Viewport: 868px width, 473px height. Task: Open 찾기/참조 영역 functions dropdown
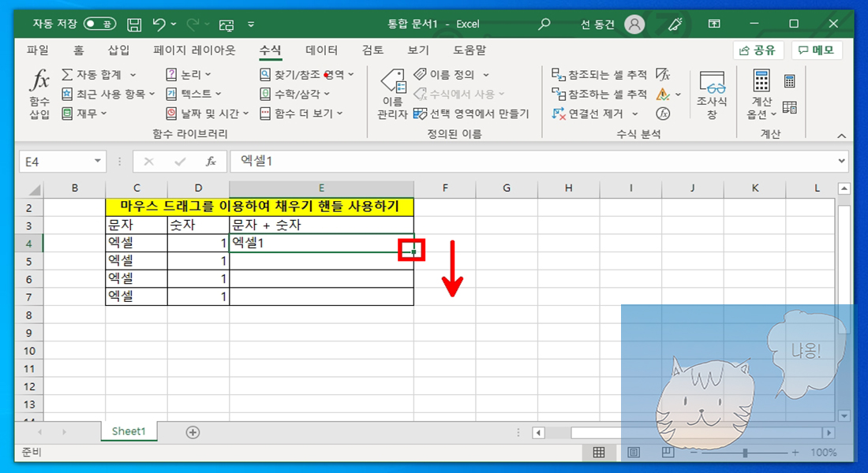307,74
